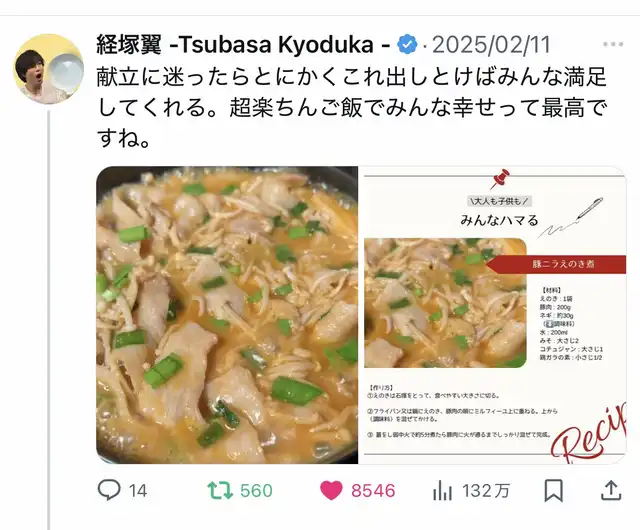Click the vertical thread connector line
This screenshot has width=640, height=530.
coord(49,320)
